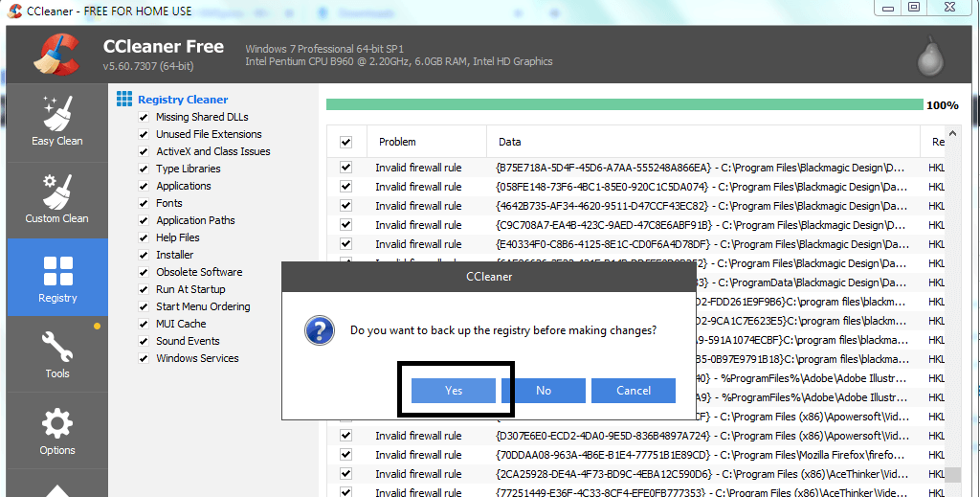Toggle Help Files checkbox
This screenshot has width=980, height=497.
144,237
